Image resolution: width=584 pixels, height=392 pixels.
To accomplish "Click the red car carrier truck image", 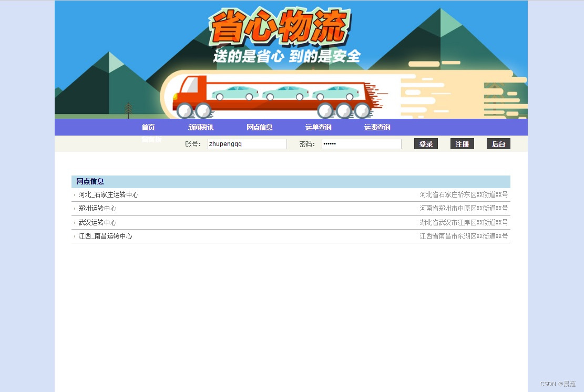I will [275, 97].
